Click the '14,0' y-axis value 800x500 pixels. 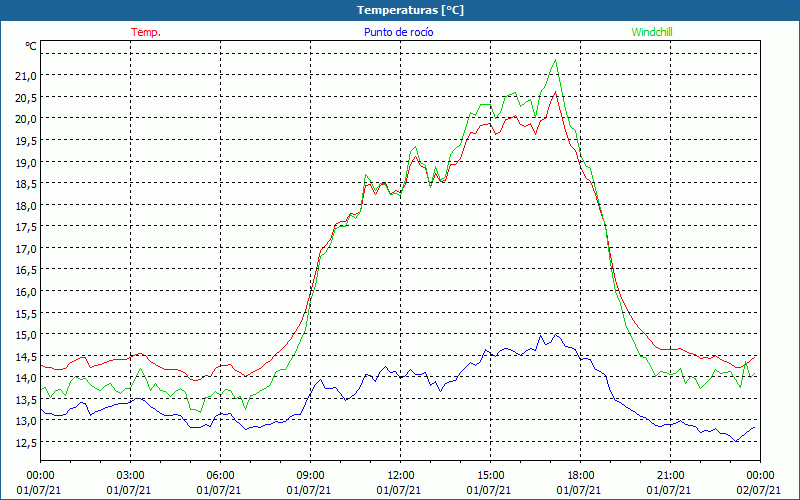pyautogui.click(x=27, y=378)
